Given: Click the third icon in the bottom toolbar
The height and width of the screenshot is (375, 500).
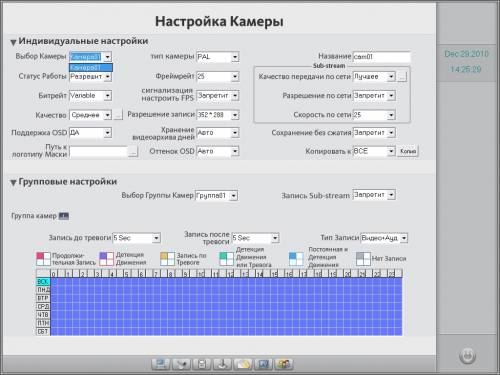Looking at the screenshot, I should pos(202,364).
